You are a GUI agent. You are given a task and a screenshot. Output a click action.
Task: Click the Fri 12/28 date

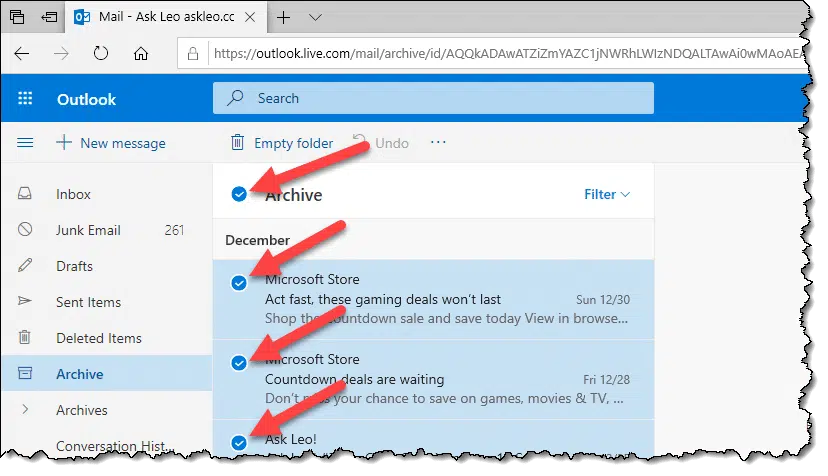tap(606, 380)
